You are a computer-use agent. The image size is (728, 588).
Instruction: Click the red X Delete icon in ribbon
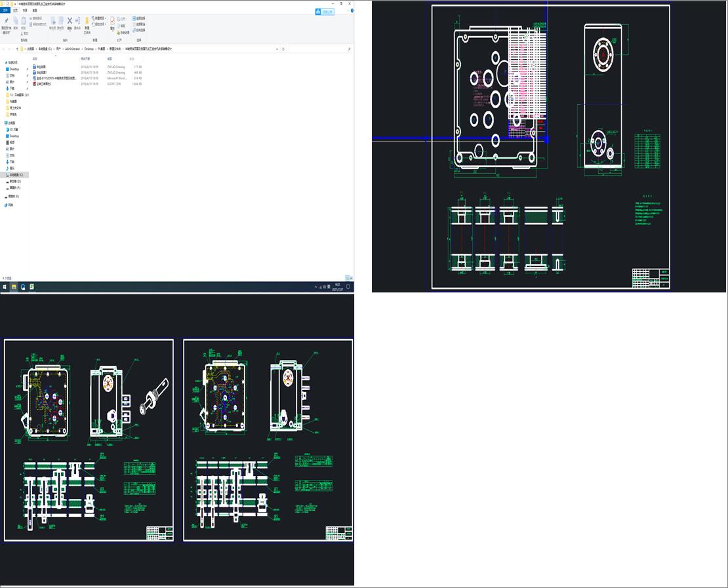(x=70, y=22)
